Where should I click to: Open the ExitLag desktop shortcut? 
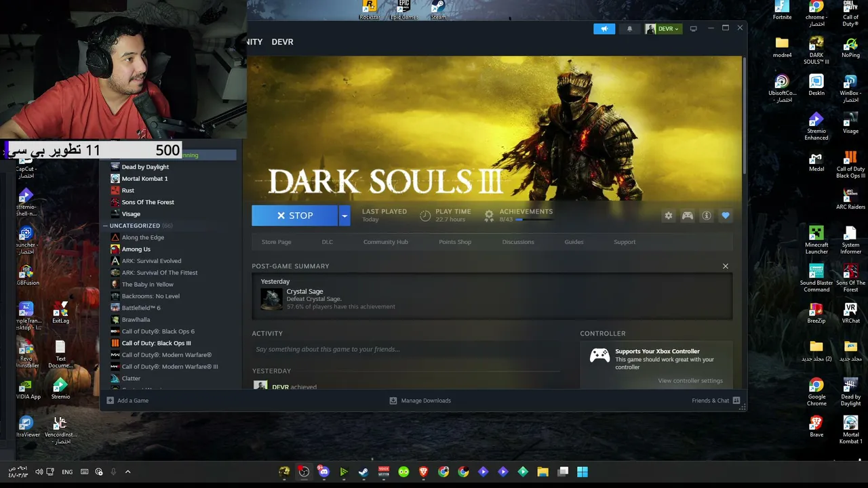pos(60,313)
